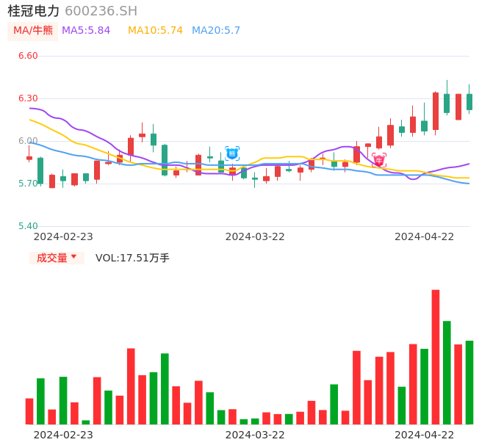Click the VOL:17.51万手 volume readout
Image resolution: width=504 pixels, height=445 pixels.
(x=132, y=258)
